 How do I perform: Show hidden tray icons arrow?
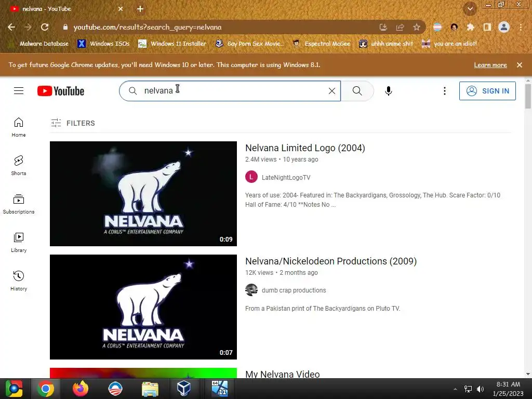pyautogui.click(x=455, y=389)
